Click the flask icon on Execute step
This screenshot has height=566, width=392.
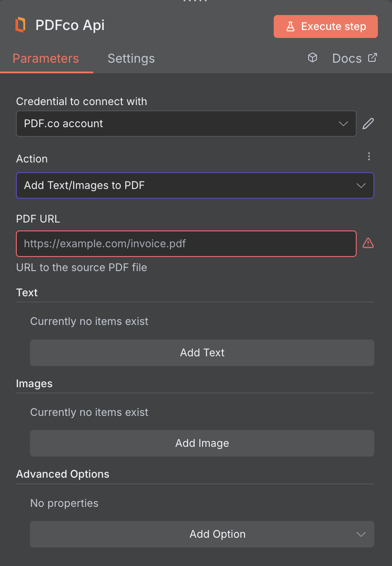290,26
